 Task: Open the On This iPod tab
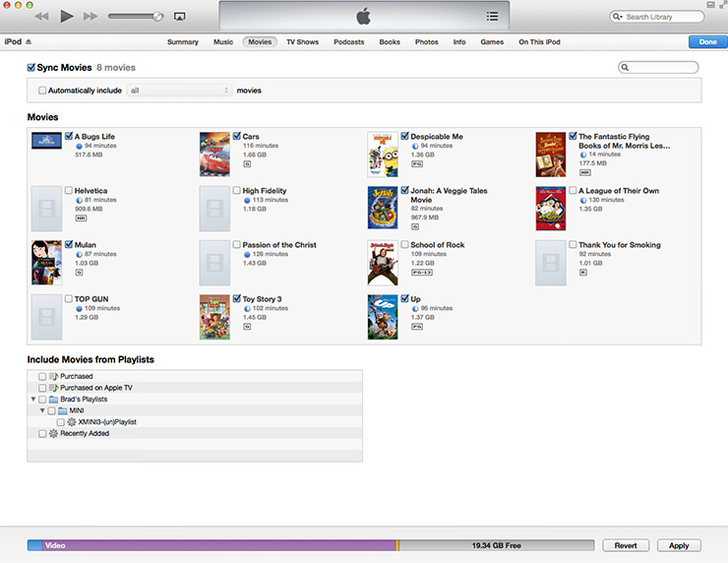[539, 41]
